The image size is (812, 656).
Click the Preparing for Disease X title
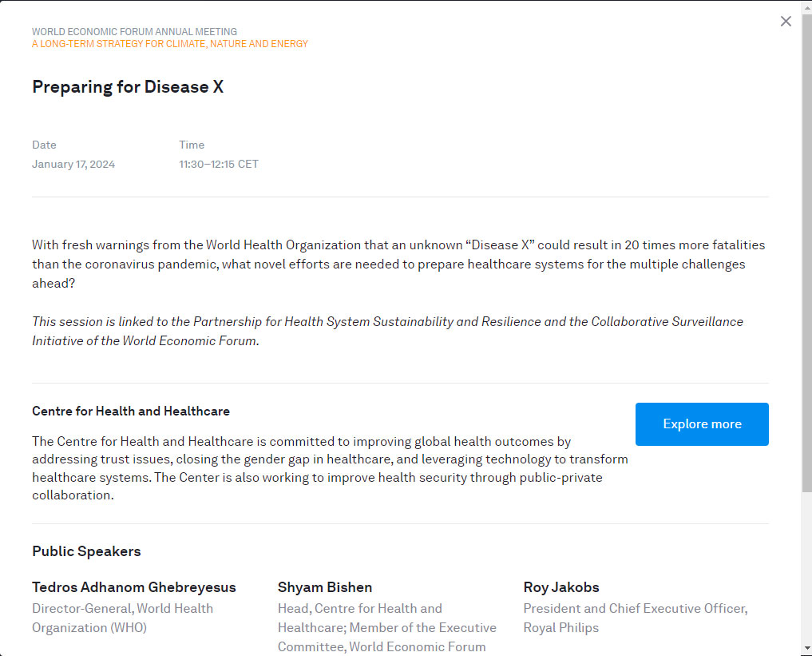(128, 87)
